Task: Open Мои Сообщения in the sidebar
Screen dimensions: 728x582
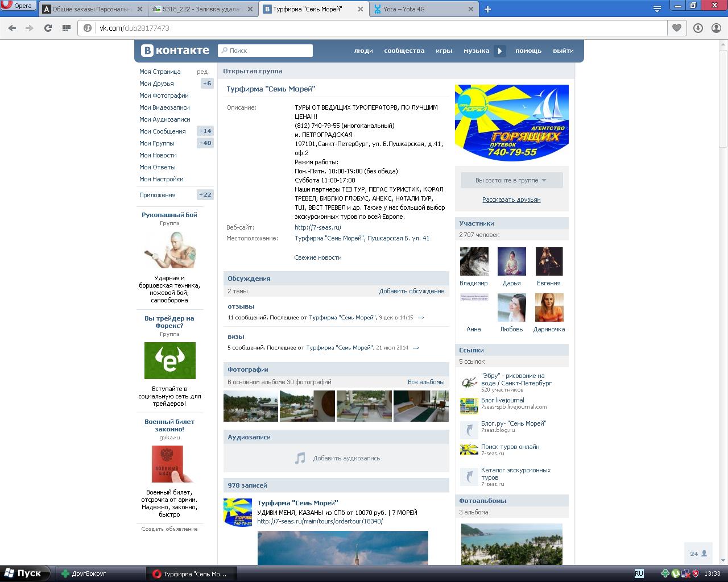Action: (x=163, y=131)
